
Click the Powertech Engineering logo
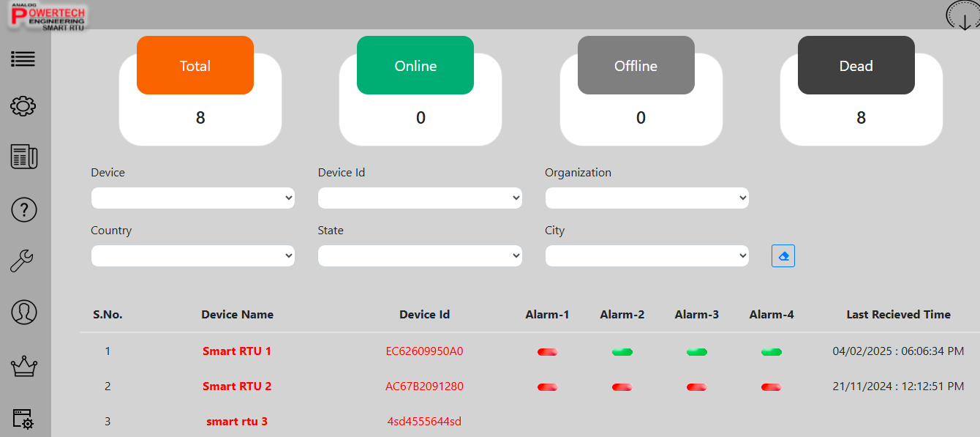coord(48,16)
